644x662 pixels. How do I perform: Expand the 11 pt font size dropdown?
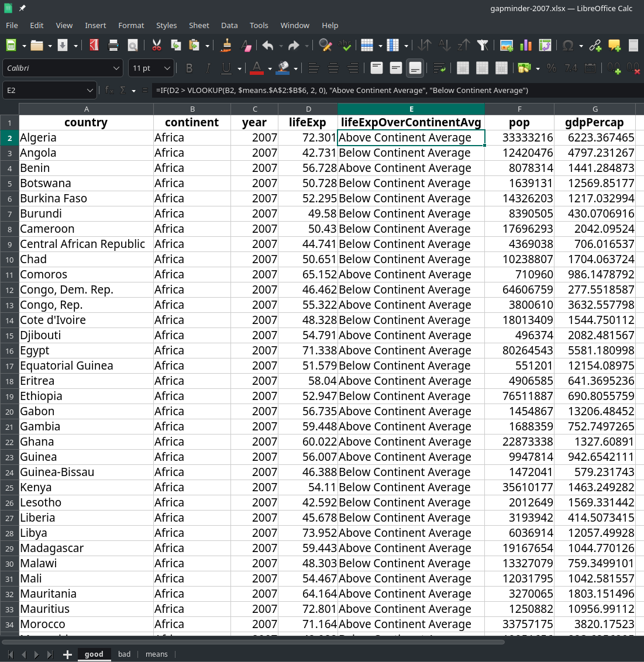click(x=167, y=68)
